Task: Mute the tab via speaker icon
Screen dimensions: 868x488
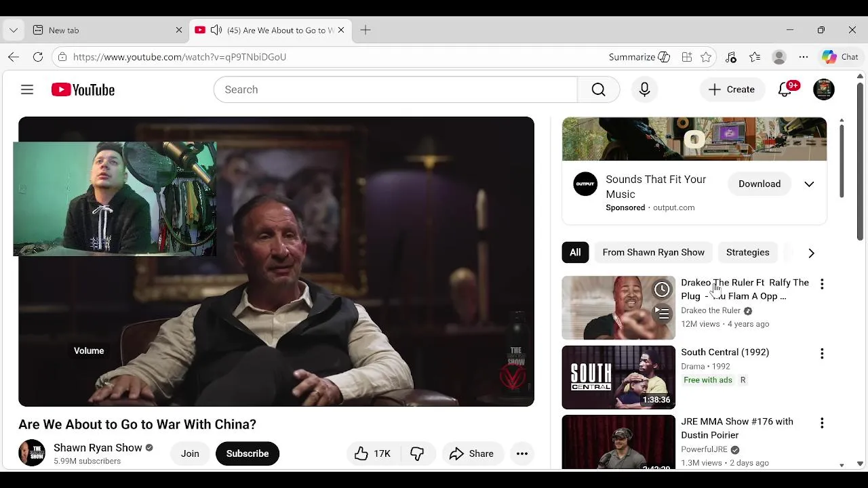Action: click(x=216, y=30)
